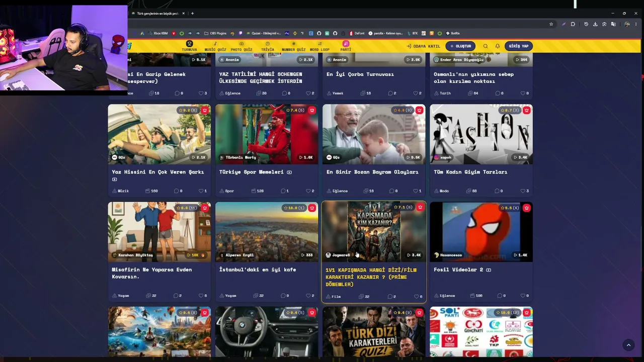The image size is (644, 362).
Task: Open the Müzik category tag
Action: coord(121,191)
